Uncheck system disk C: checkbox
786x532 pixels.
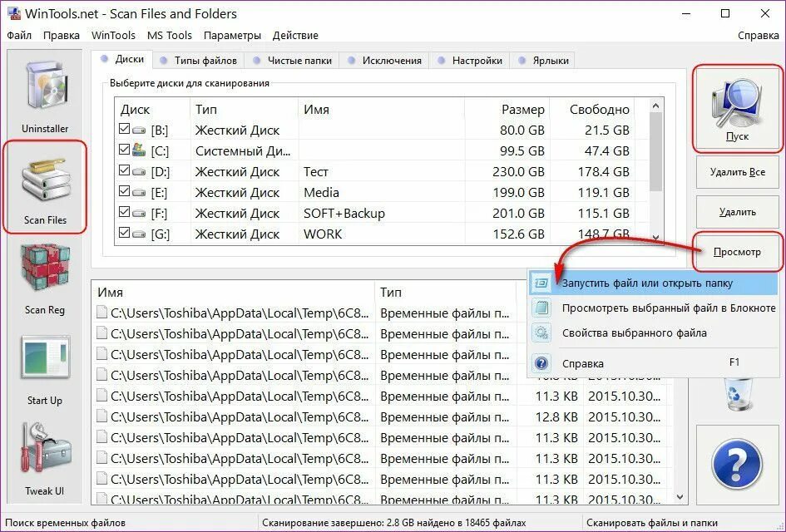pos(124,150)
